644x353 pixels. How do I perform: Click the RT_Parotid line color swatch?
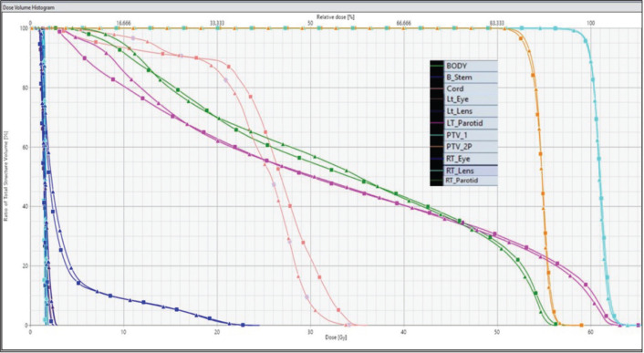[437, 181]
